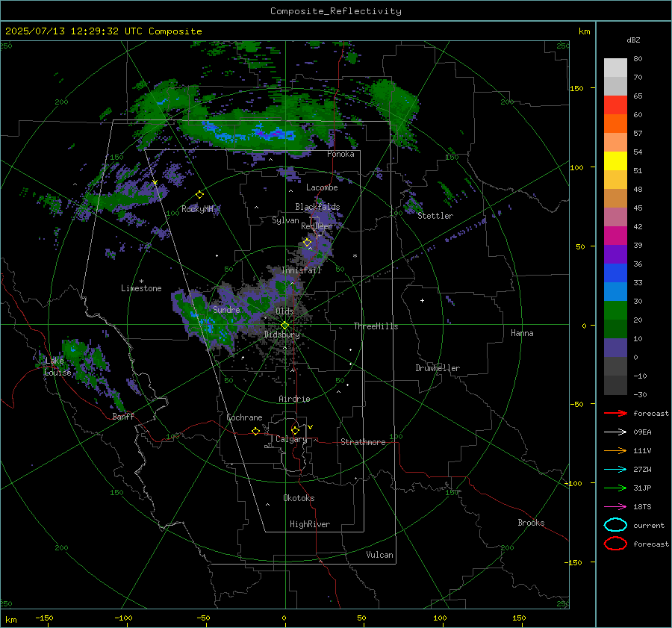
Task: Click the Stettler city label
Action: [x=435, y=216]
